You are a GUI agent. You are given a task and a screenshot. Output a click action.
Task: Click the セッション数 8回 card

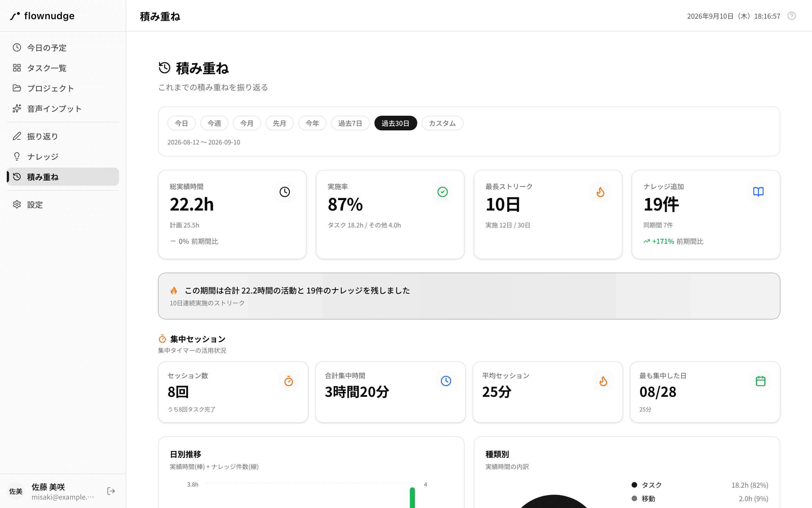click(233, 392)
